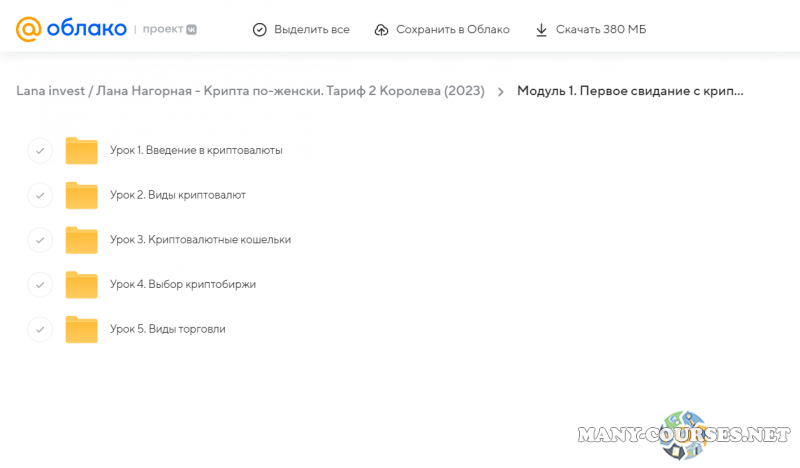Viewport: 800px width, 468px height.
Task: Click current breadcrumb Модуль 1 title
Action: tap(630, 91)
